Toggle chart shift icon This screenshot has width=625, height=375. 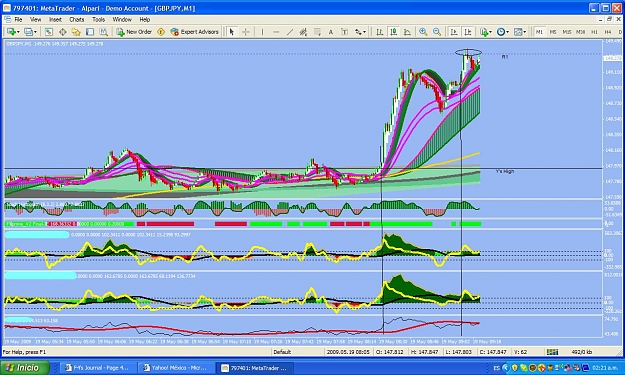[x=468, y=32]
